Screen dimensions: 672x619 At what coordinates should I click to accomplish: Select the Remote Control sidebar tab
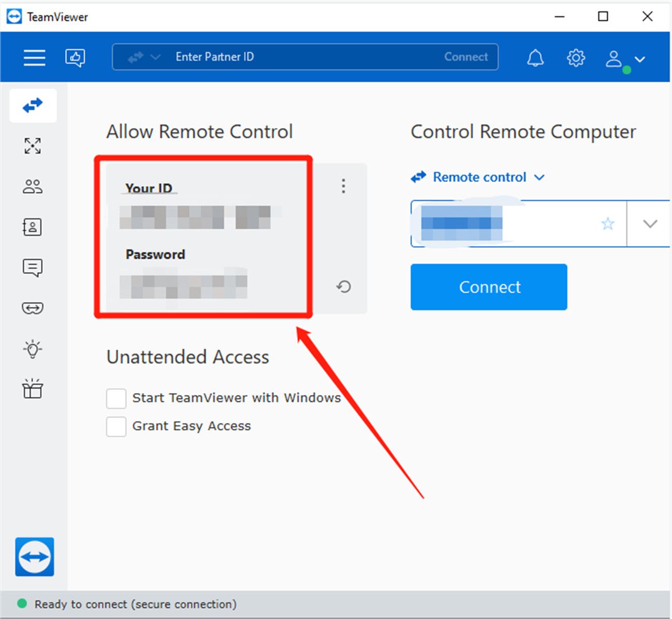pyautogui.click(x=33, y=105)
